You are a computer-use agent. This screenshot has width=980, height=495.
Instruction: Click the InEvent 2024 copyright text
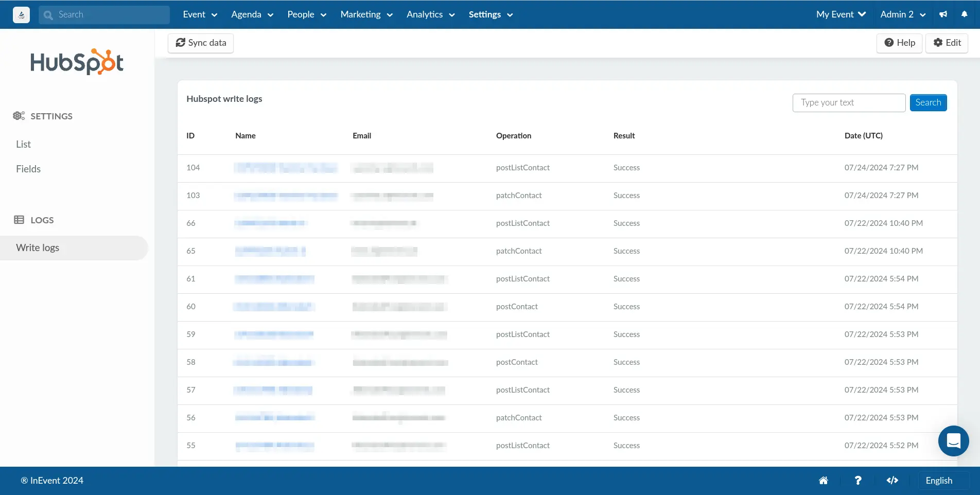(x=52, y=481)
